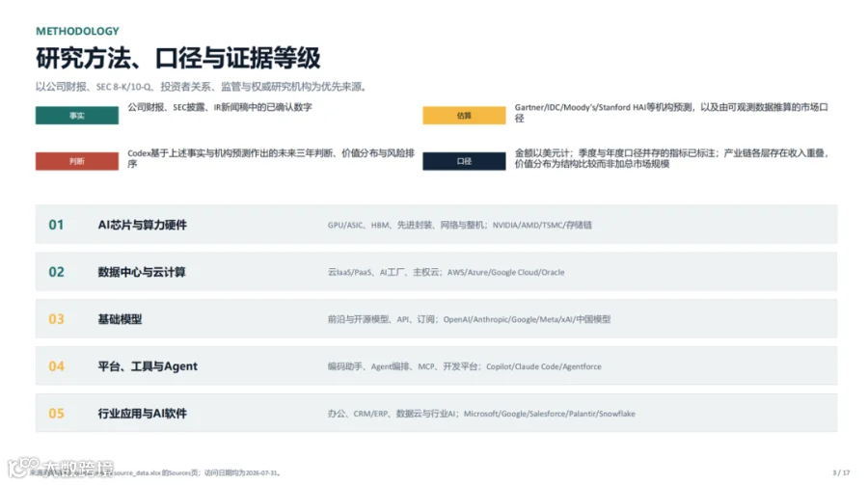Click the number 04 in fourth row
This screenshot has width=868, height=485.
point(57,366)
